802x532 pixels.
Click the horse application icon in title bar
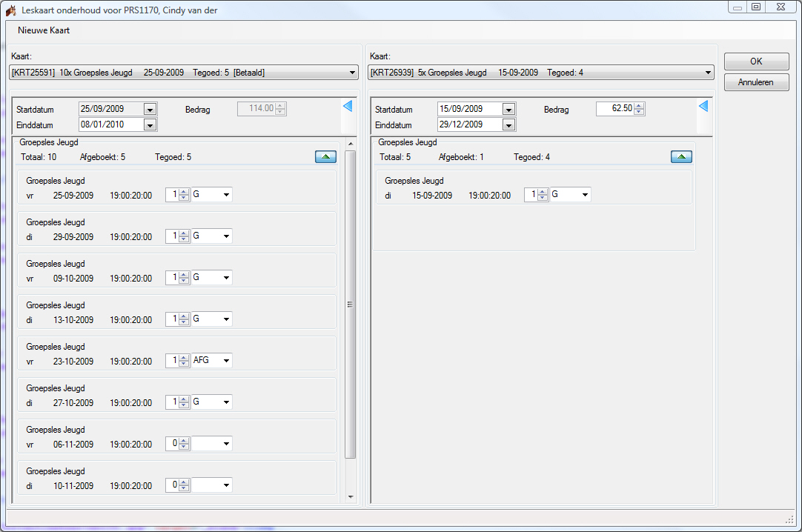(10, 10)
